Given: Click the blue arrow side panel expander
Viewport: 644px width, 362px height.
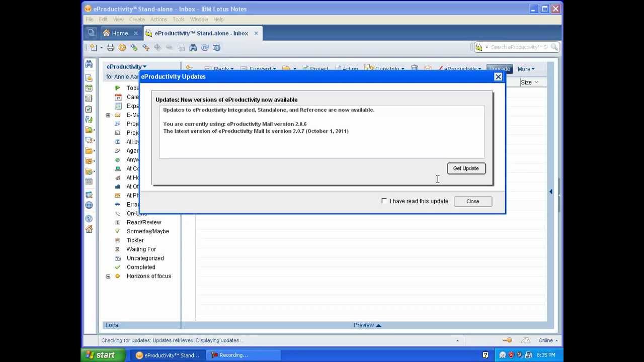Looking at the screenshot, I should tap(550, 192).
